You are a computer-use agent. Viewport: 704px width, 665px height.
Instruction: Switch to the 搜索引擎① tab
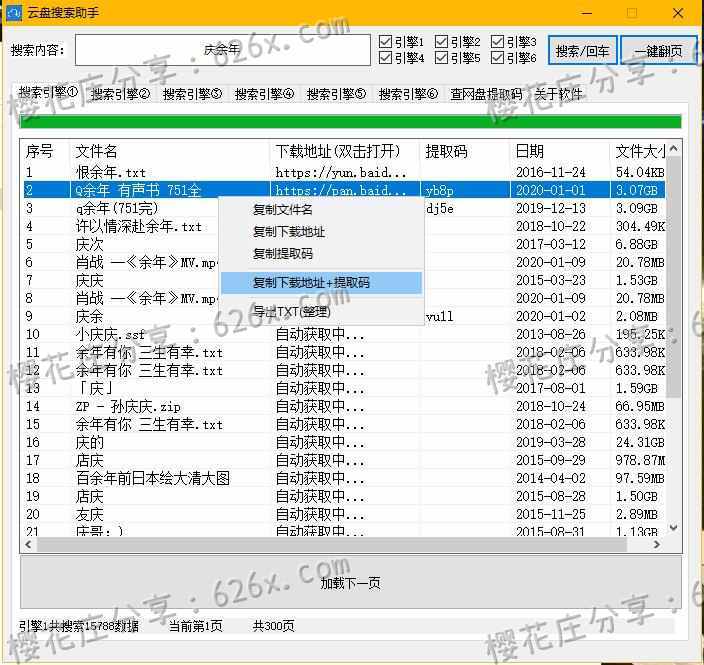tap(48, 93)
